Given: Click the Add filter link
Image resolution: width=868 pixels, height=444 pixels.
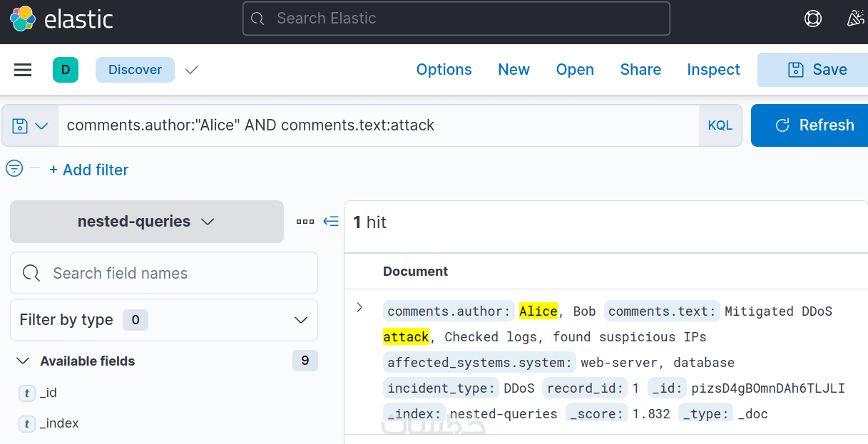Looking at the screenshot, I should 88,170.
